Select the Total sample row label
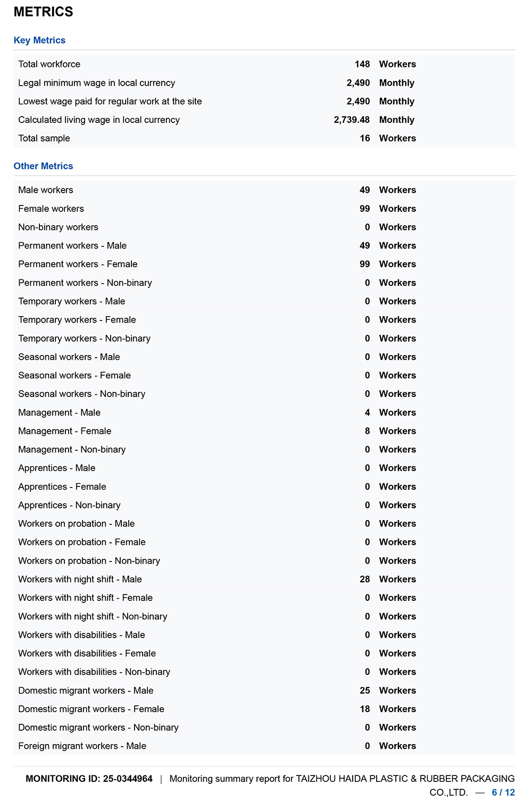 click(44, 138)
